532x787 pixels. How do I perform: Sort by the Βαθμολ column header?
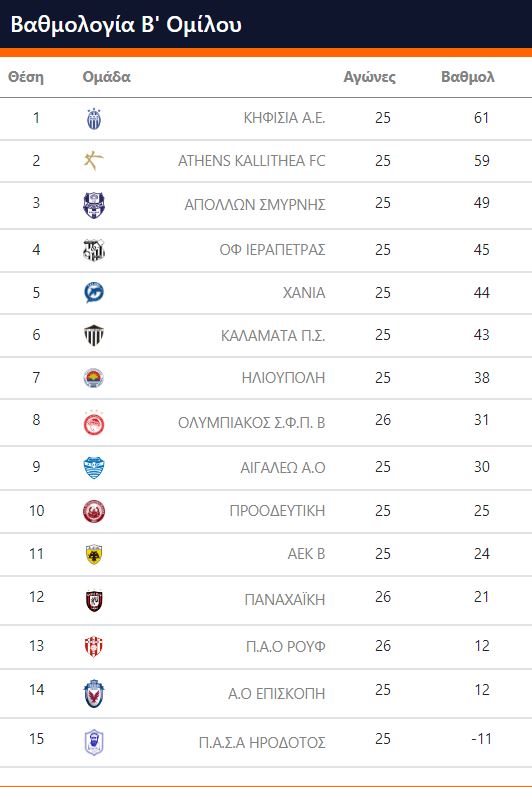468,77
